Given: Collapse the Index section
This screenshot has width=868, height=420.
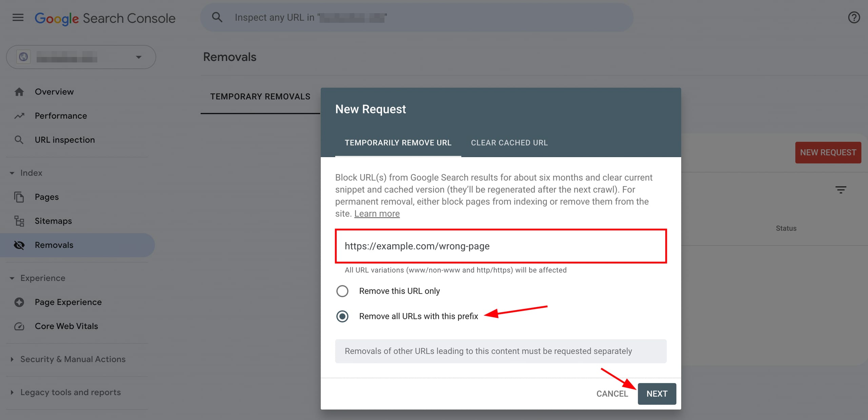Looking at the screenshot, I should (x=12, y=173).
